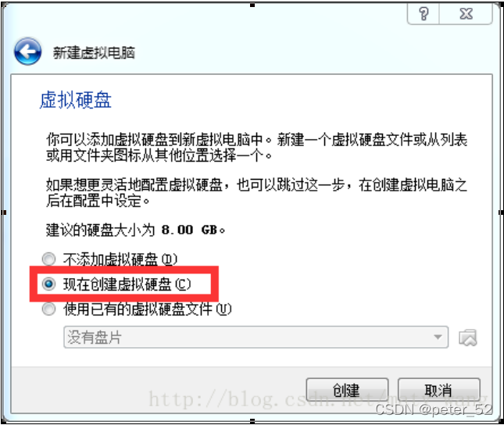Close the dialog with the X icon
Image resolution: width=504 pixels, height=425 pixels.
[466, 14]
